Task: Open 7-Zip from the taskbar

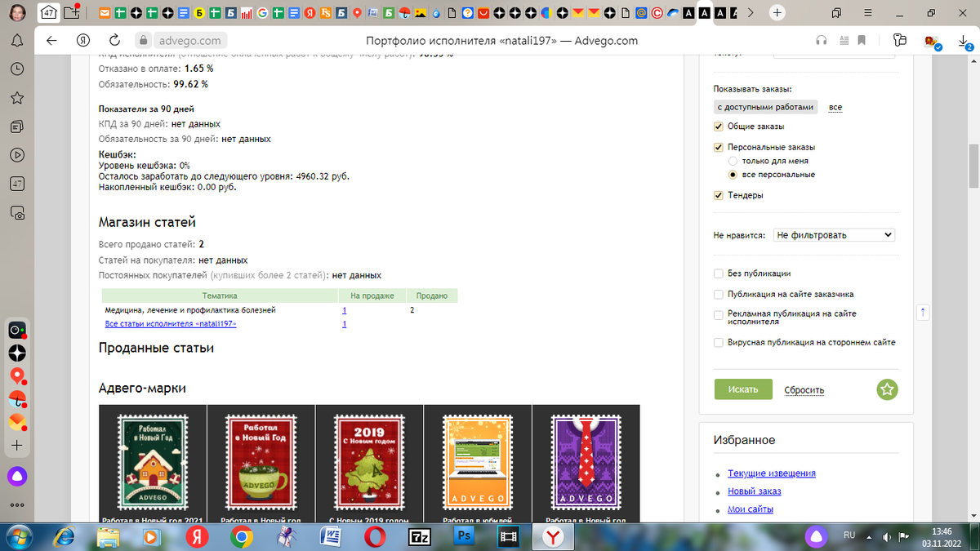Action: click(420, 536)
